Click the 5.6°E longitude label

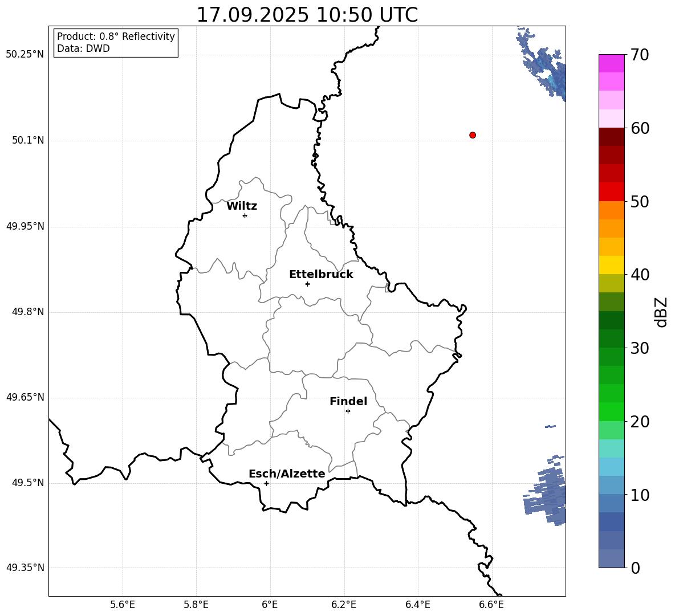(x=123, y=605)
